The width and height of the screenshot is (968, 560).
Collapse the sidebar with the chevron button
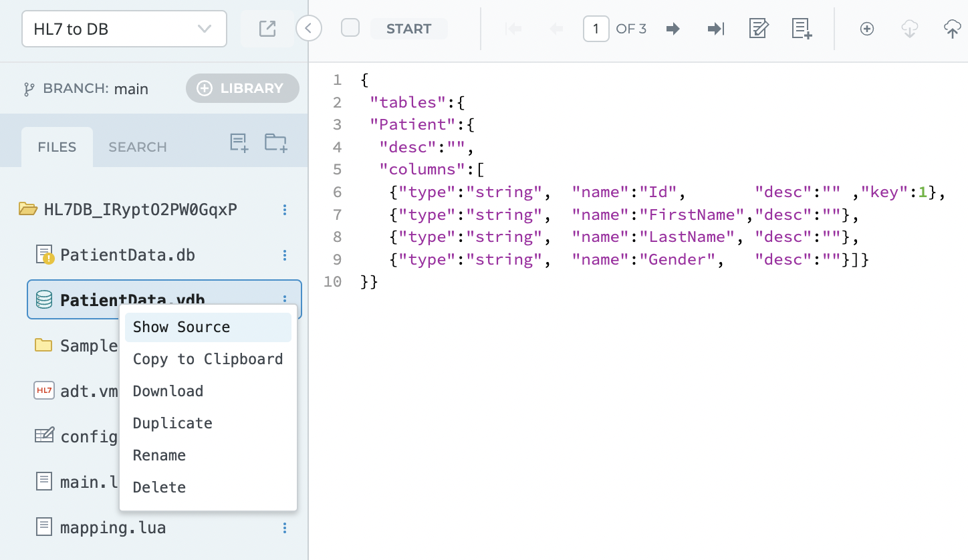(x=309, y=29)
